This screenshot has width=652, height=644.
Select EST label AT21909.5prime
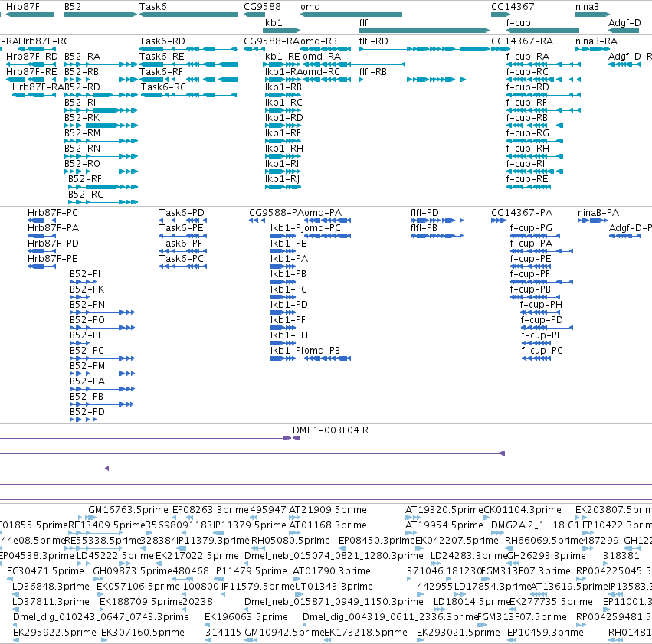pos(328,510)
